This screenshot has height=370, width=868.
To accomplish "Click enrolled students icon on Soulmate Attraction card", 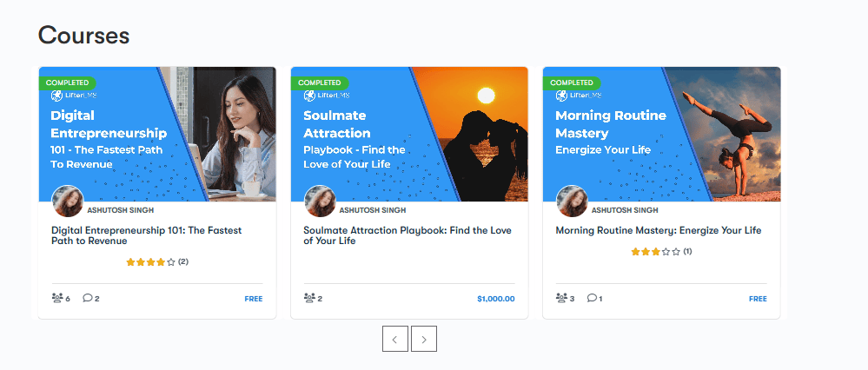I will pos(309,298).
